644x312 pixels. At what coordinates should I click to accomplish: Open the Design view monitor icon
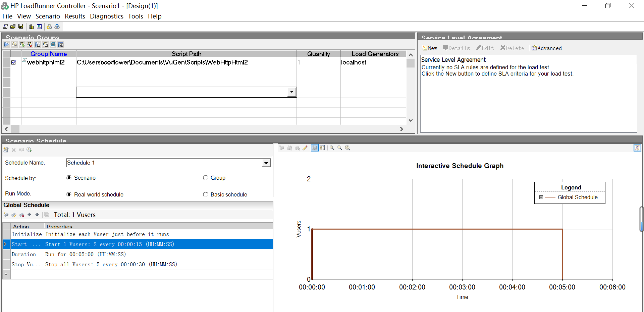tap(39, 27)
